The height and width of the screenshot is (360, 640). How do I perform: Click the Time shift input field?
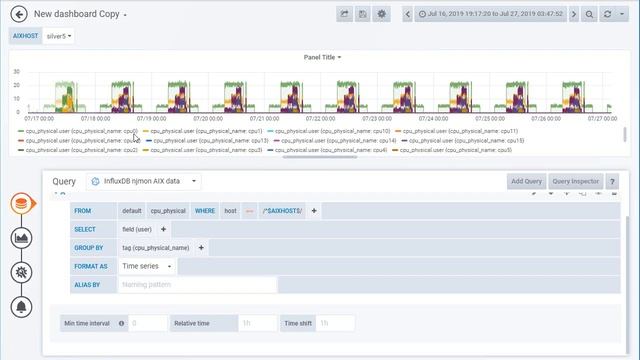pos(335,323)
